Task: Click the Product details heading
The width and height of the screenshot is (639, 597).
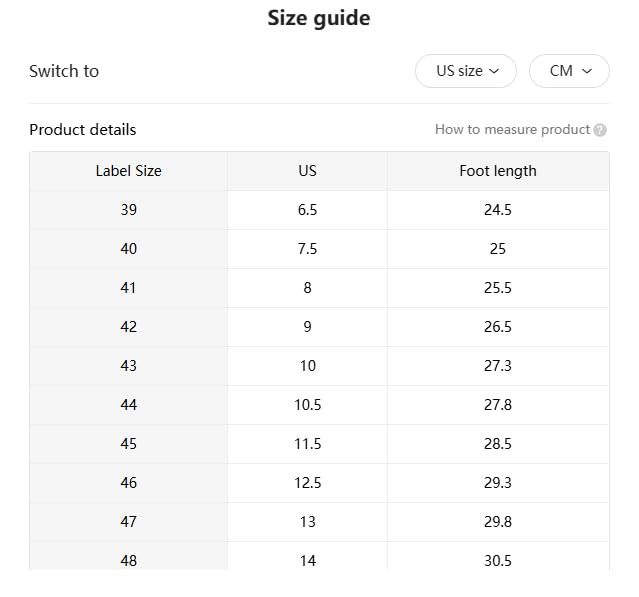Action: pyautogui.click(x=82, y=130)
